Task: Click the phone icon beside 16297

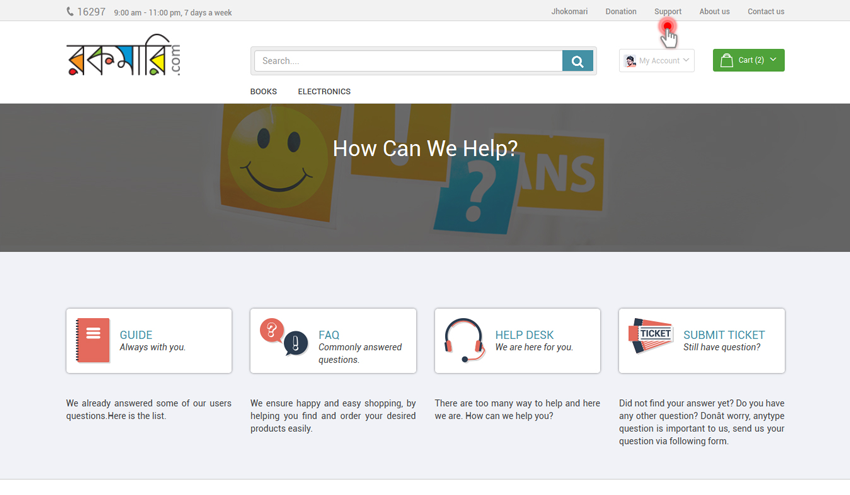Action: point(70,12)
